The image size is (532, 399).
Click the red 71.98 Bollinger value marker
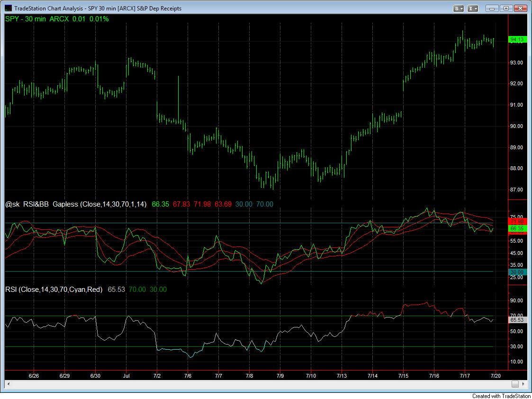(x=517, y=222)
